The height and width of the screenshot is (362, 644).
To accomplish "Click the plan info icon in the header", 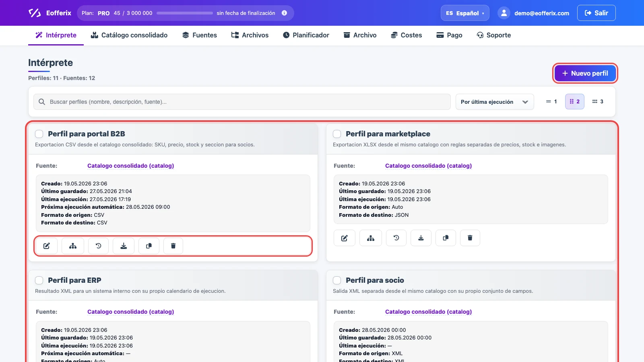I will click(284, 13).
